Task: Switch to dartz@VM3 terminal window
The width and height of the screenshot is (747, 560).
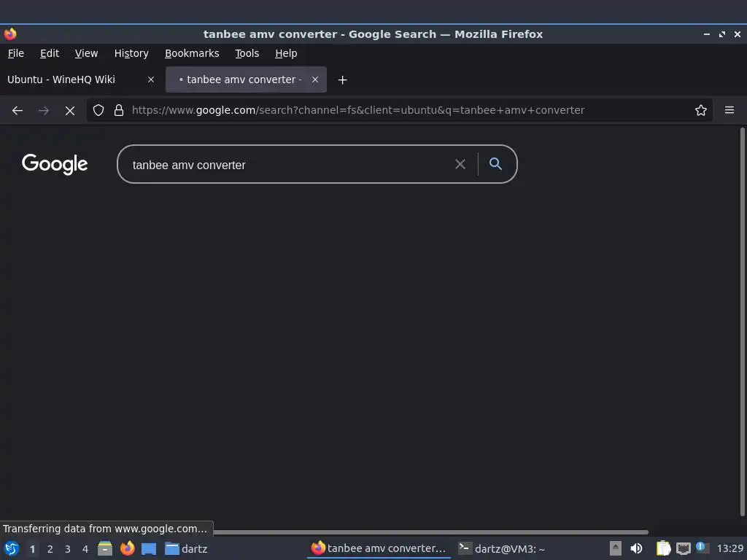Action: tap(502, 548)
